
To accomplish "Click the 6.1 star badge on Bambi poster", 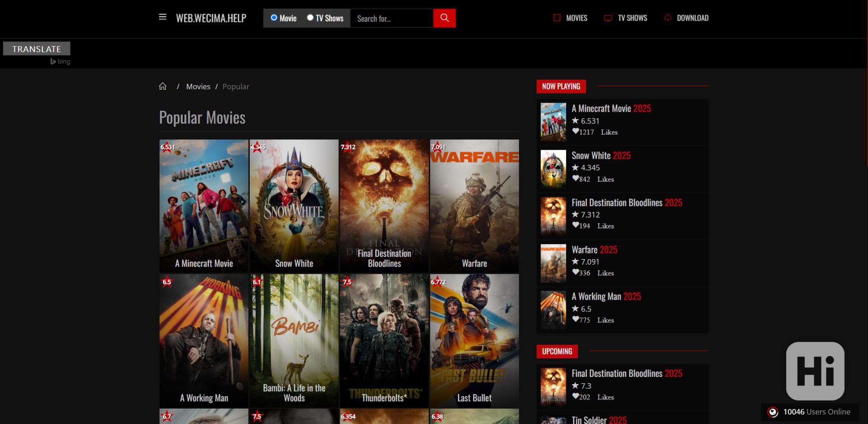I will (257, 282).
